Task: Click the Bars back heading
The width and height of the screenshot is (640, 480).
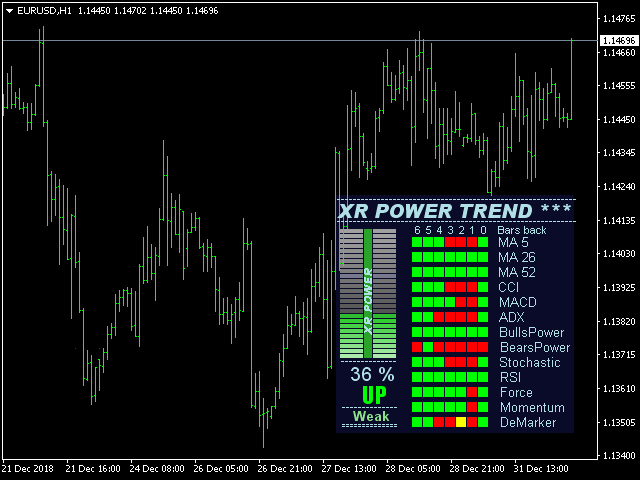Action: 522,230
